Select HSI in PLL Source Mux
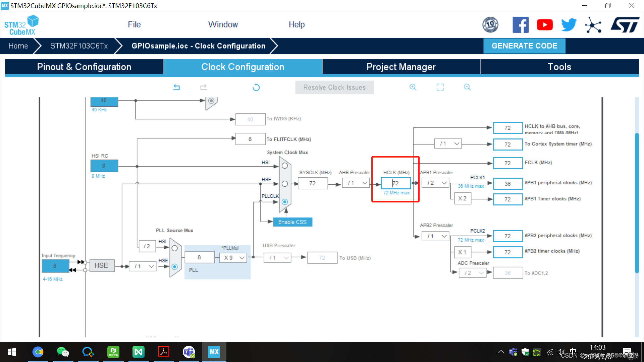 pos(174,248)
